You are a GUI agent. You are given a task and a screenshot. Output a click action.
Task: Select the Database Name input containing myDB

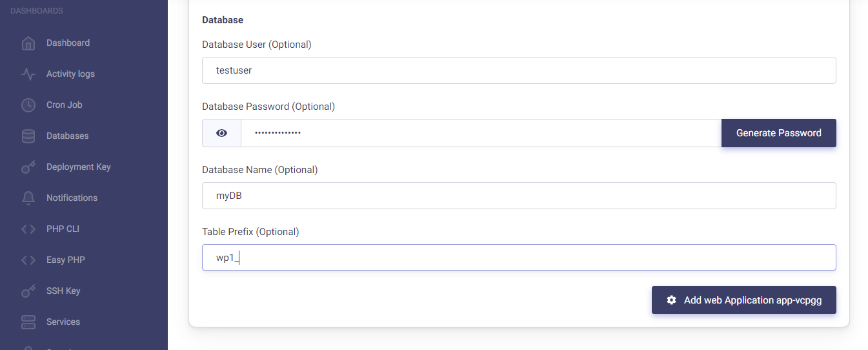[x=519, y=196]
